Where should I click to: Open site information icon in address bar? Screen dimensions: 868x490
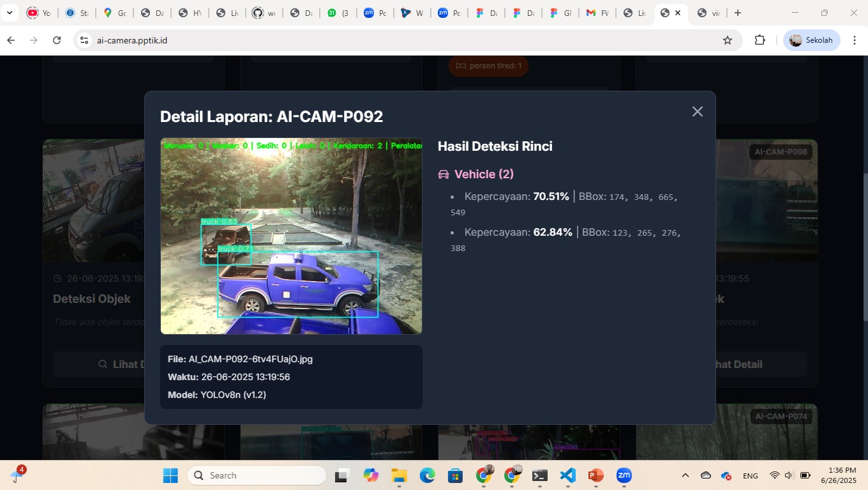click(84, 40)
